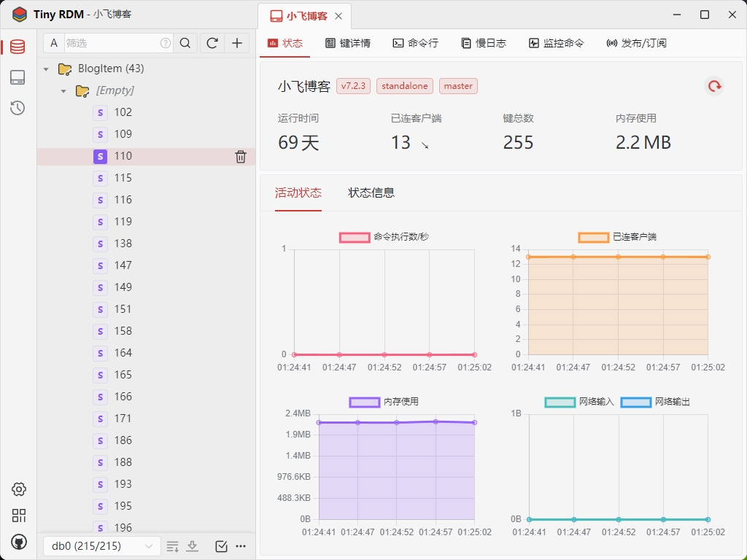
Task: Click the GitHub icon in sidebar
Action: [18, 542]
